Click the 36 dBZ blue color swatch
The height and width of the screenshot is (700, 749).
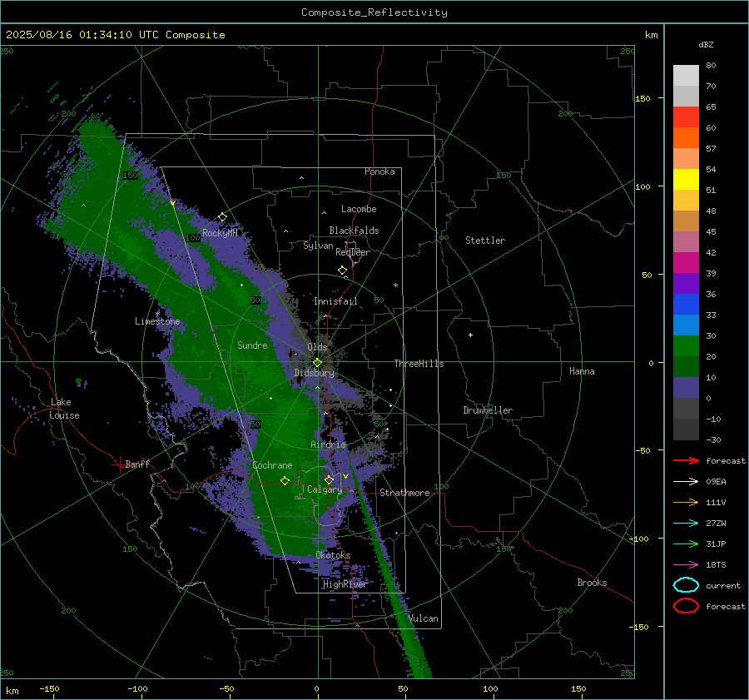[686, 305]
